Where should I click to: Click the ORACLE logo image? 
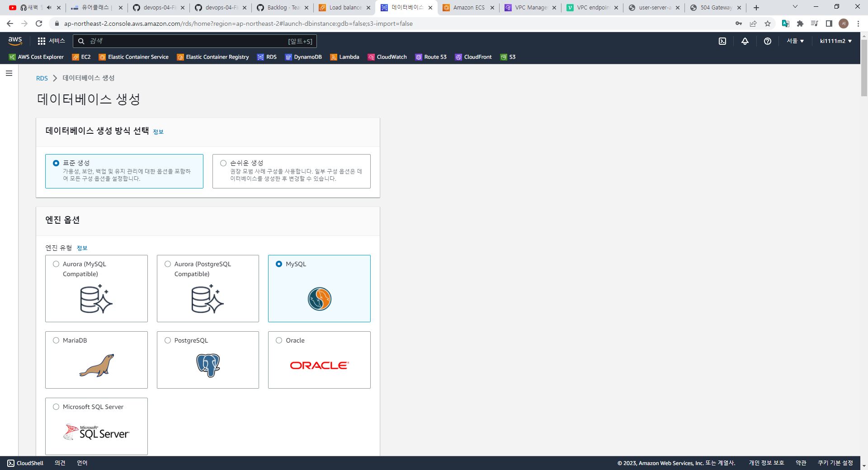pyautogui.click(x=319, y=365)
